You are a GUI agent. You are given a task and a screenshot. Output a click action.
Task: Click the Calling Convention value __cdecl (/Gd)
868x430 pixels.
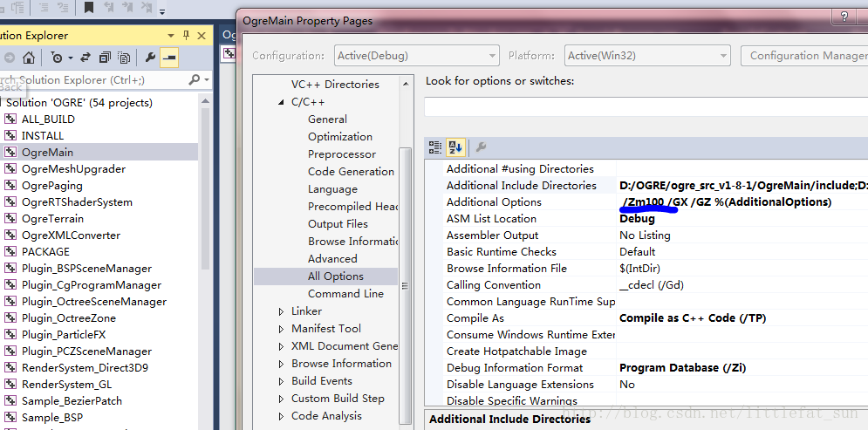tap(651, 285)
